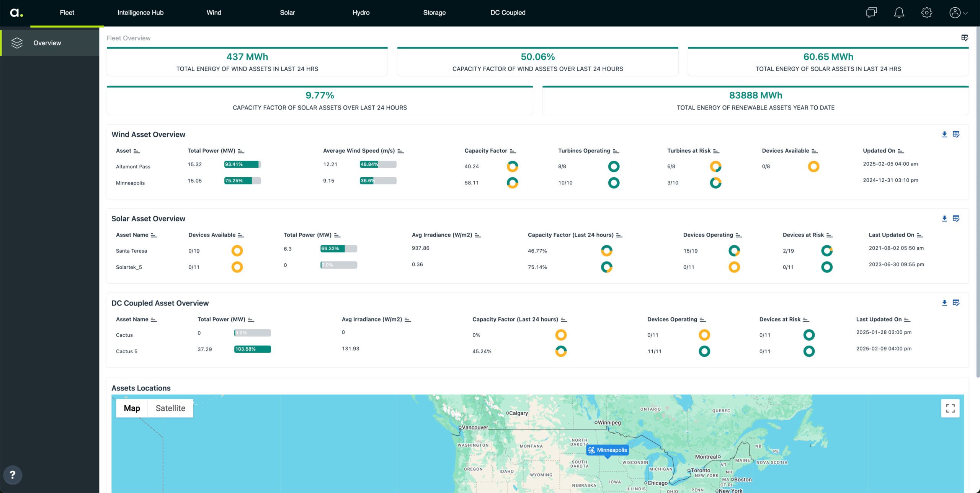Viewport: 980px width, 493px height.
Task: Sort by Turbines at Risk column
Action: 716,151
